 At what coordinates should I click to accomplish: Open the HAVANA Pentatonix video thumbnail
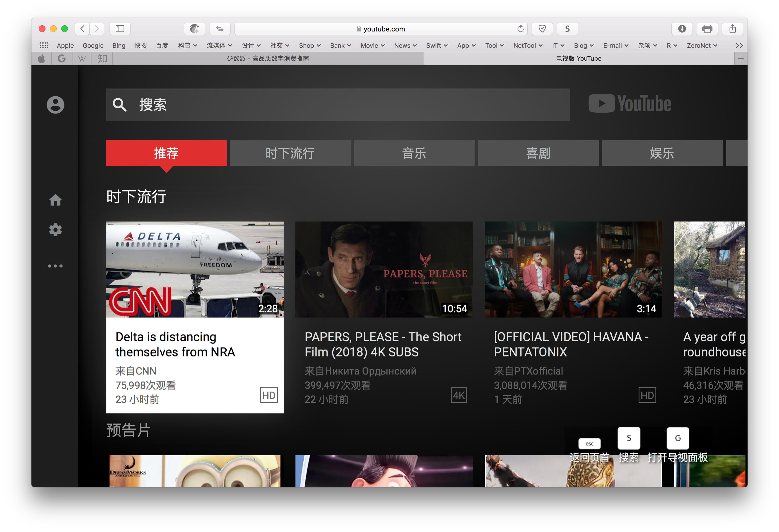point(573,269)
